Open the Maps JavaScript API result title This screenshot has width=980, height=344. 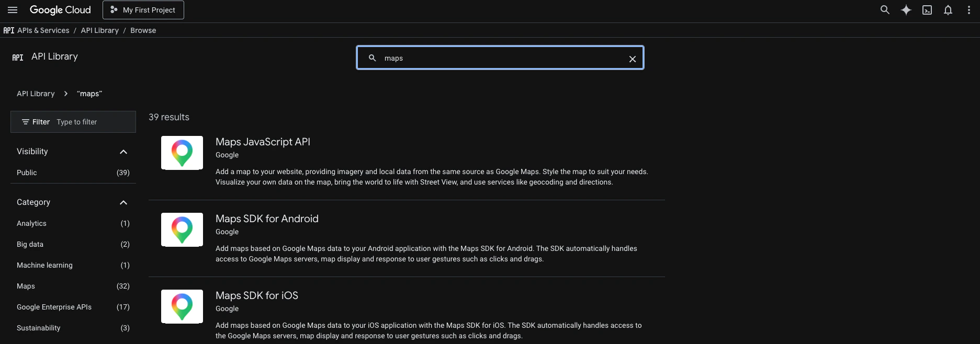[263, 142]
